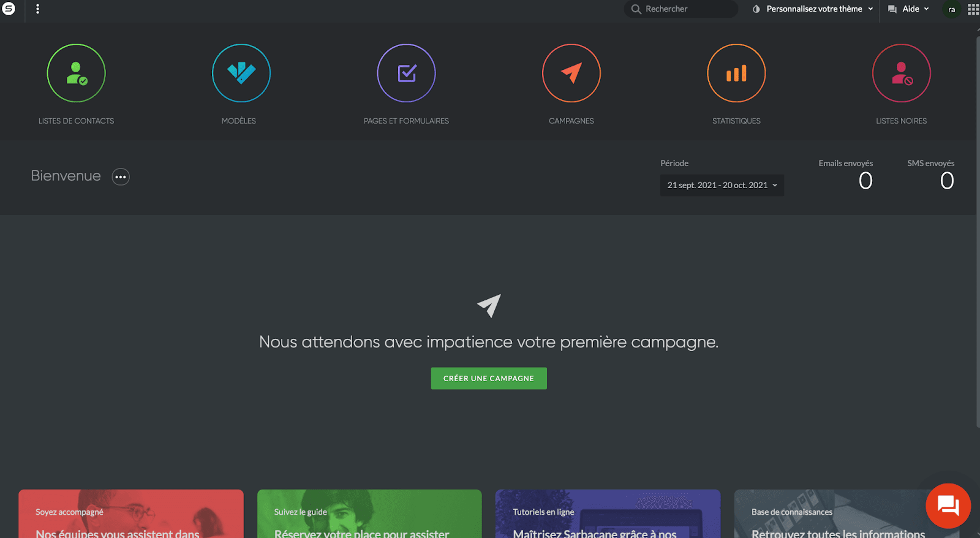This screenshot has height=538, width=980.
Task: Click the Rechercher search field
Action: (x=680, y=9)
